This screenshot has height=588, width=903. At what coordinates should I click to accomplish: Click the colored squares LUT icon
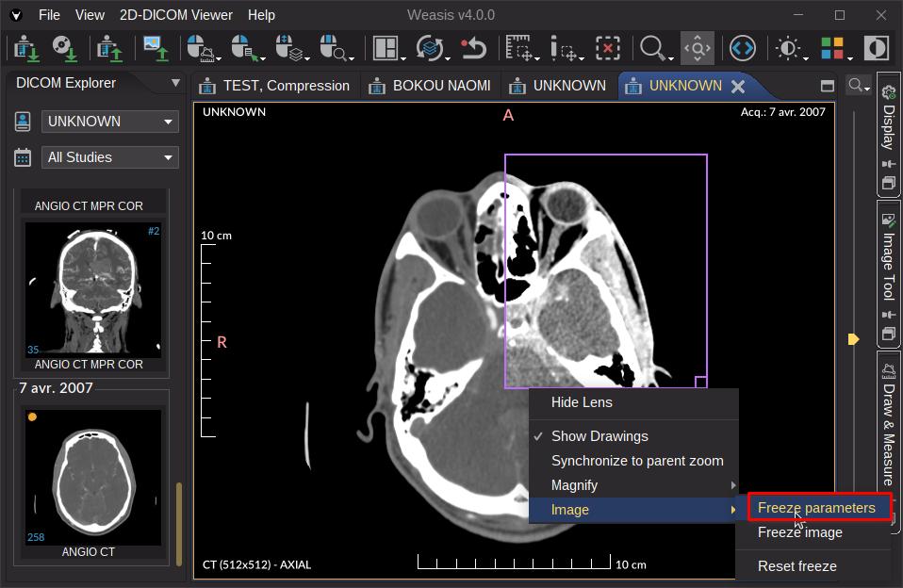pyautogui.click(x=832, y=48)
